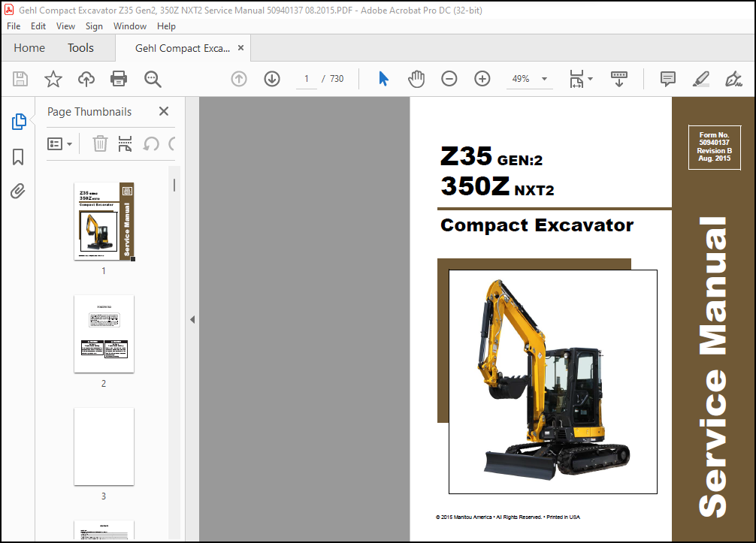
Task: Select blank page 3 thumbnail
Action: 104,447
